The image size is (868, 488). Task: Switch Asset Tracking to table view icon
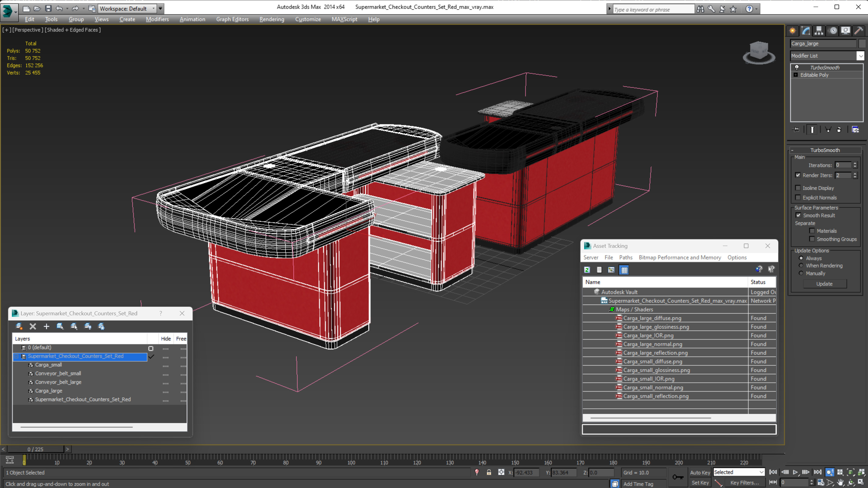point(624,270)
